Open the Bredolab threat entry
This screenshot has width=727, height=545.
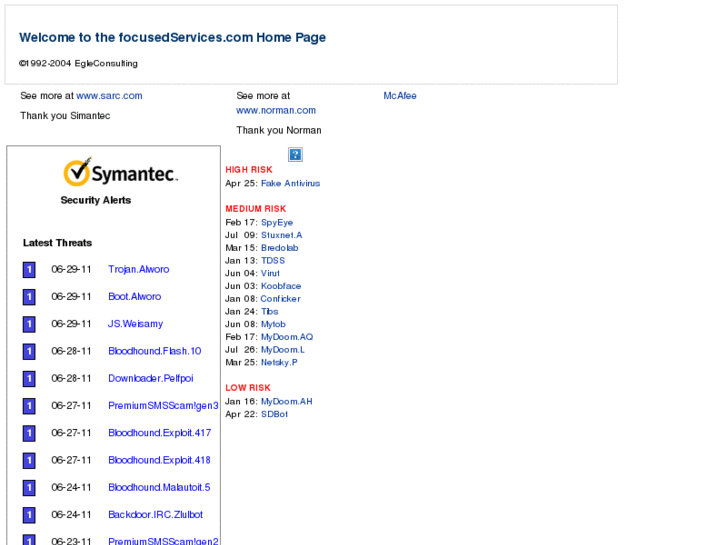pos(280,248)
